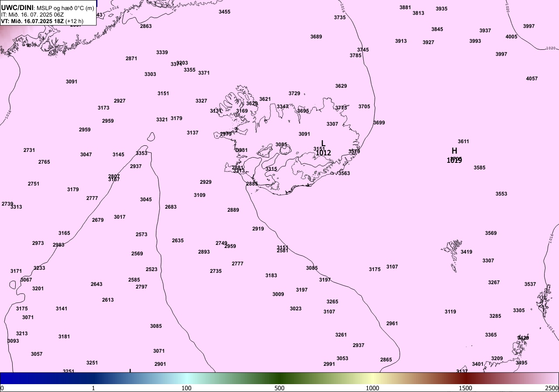Click the freezing level value 2919
The height and width of the screenshot is (392, 559).
click(258, 229)
